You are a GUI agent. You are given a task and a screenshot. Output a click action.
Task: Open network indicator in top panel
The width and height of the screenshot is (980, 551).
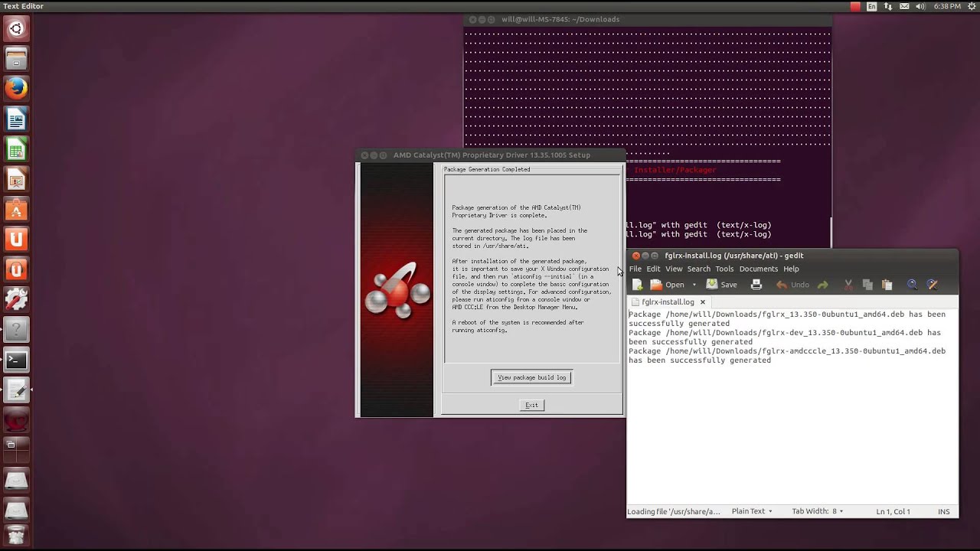pyautogui.click(x=889, y=6)
